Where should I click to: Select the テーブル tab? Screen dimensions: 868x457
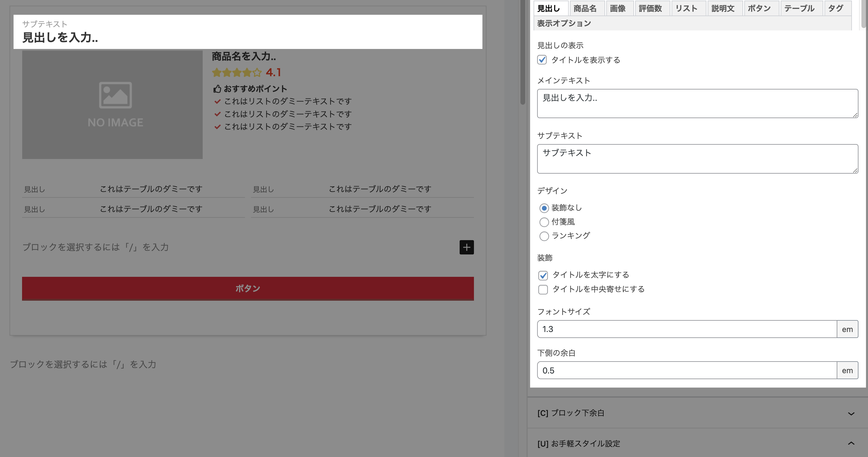tap(802, 8)
